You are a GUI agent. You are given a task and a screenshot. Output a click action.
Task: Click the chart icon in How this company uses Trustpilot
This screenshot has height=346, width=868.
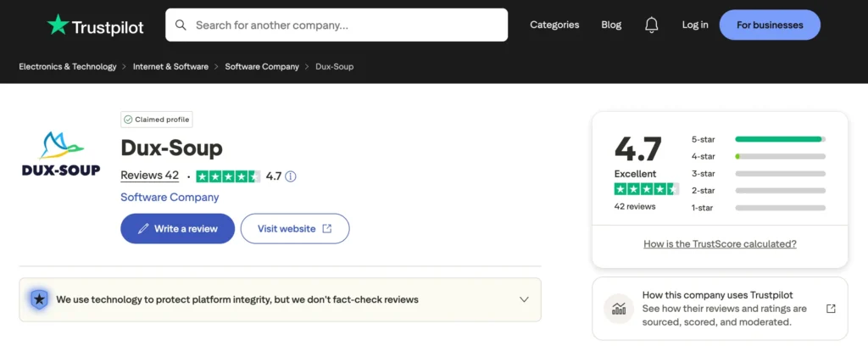click(x=618, y=309)
